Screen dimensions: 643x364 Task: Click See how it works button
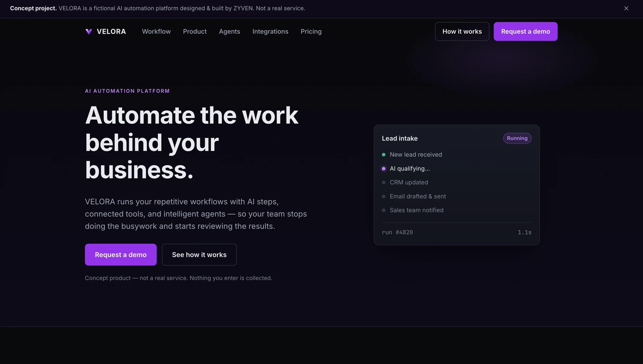[x=199, y=254]
